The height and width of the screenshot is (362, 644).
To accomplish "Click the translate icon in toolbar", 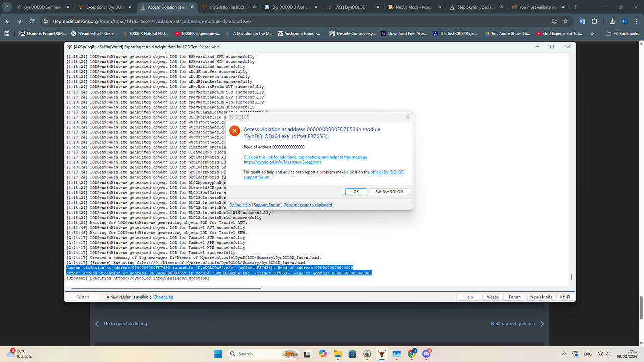I will click(x=582, y=21).
